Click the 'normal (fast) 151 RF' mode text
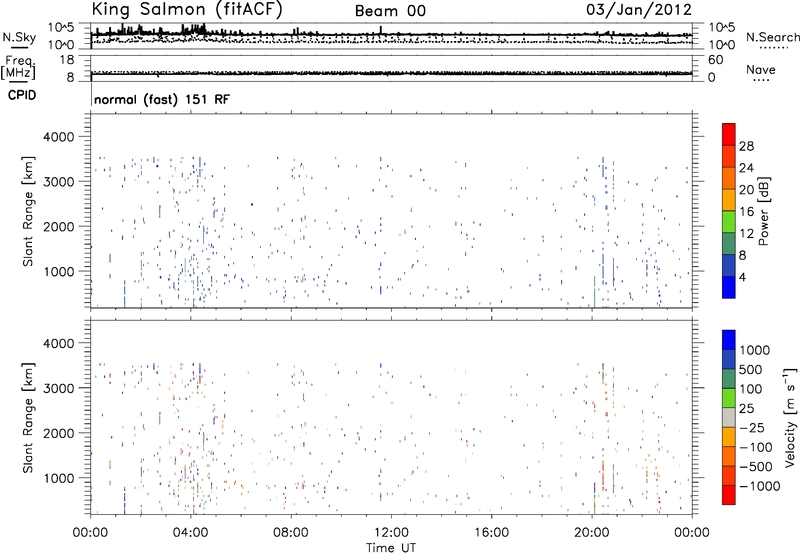This screenshot has width=800, height=554. point(162,99)
